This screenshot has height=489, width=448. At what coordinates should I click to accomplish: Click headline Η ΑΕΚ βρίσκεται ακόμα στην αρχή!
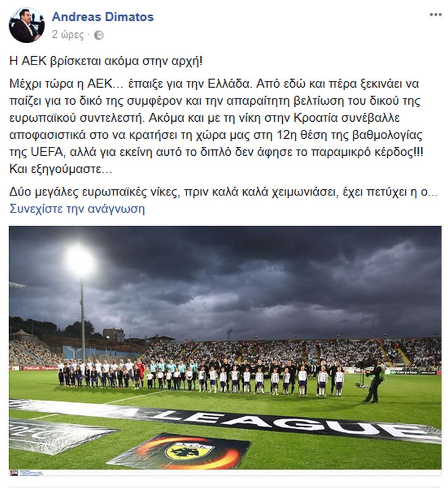(106, 61)
